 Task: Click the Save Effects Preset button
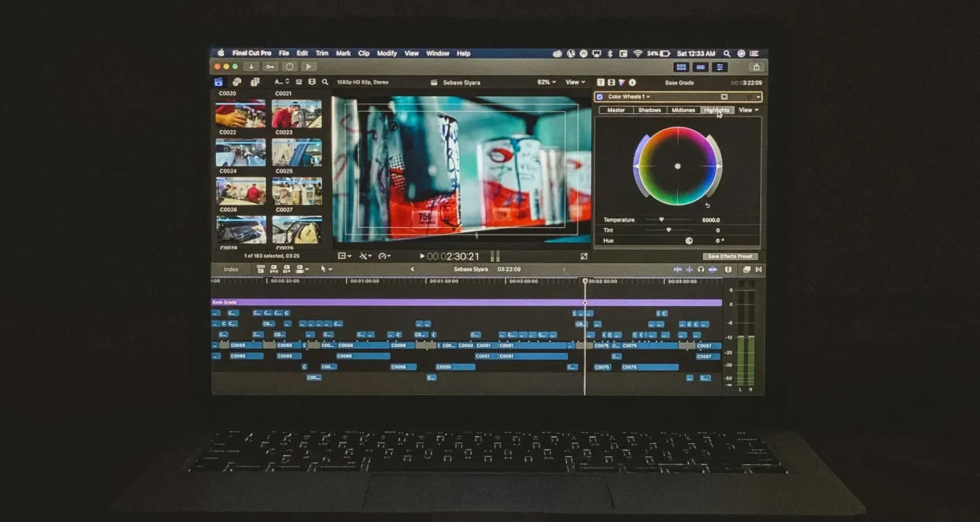pyautogui.click(x=730, y=256)
